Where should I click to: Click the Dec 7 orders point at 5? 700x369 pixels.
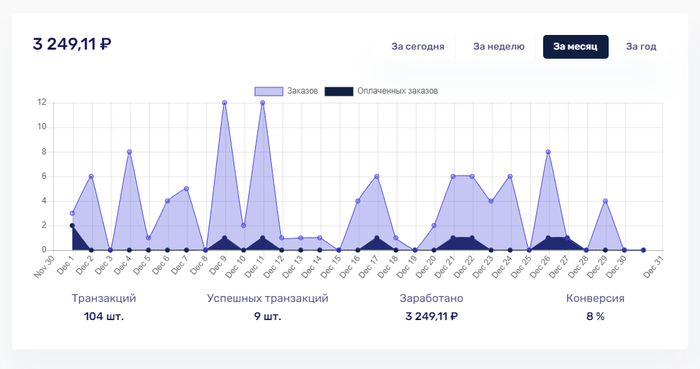[187, 189]
